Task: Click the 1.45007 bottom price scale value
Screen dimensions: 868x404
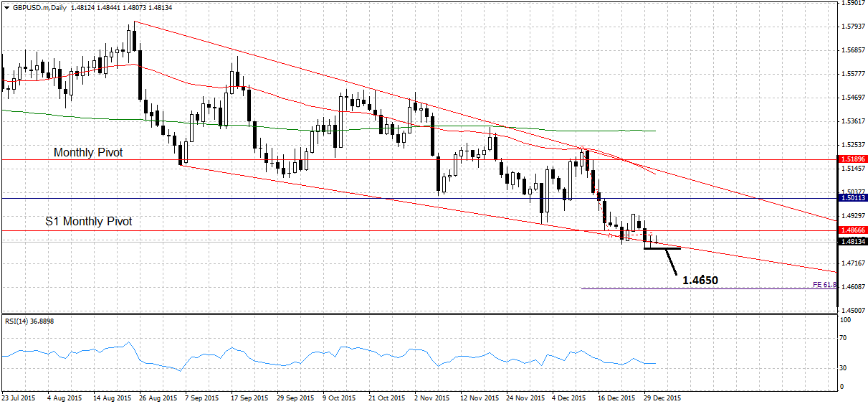Action: pyautogui.click(x=851, y=311)
